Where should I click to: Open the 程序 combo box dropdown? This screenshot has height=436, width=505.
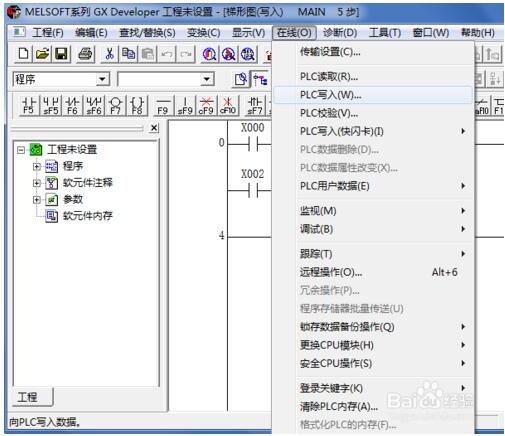click(102, 79)
